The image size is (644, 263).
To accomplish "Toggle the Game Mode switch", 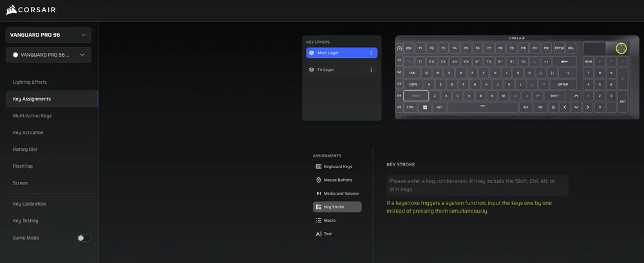I will 84,238.
